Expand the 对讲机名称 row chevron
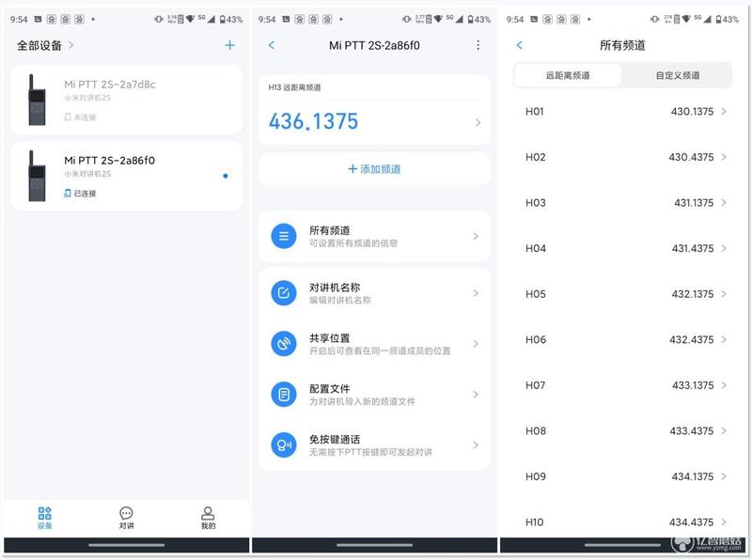 pos(476,293)
